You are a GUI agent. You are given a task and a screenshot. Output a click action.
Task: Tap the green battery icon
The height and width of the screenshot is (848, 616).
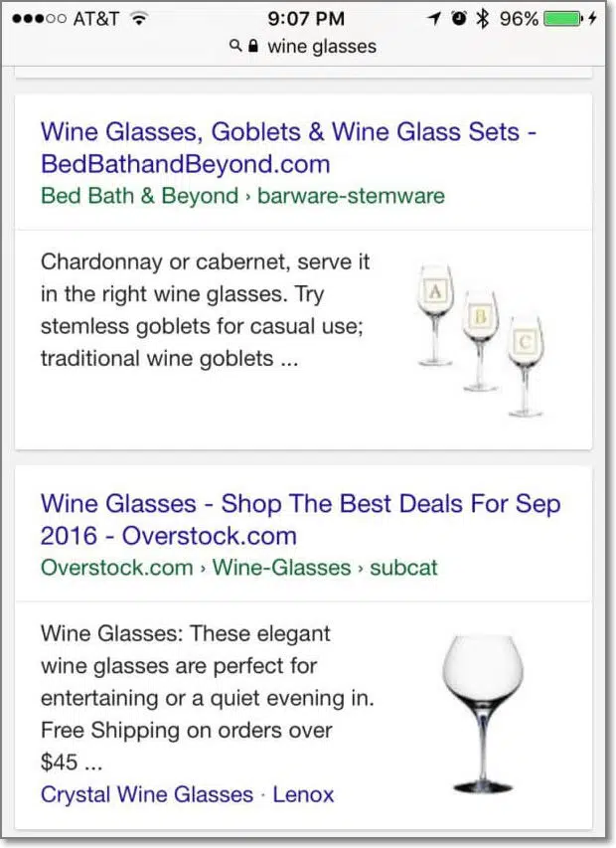[x=562, y=19]
